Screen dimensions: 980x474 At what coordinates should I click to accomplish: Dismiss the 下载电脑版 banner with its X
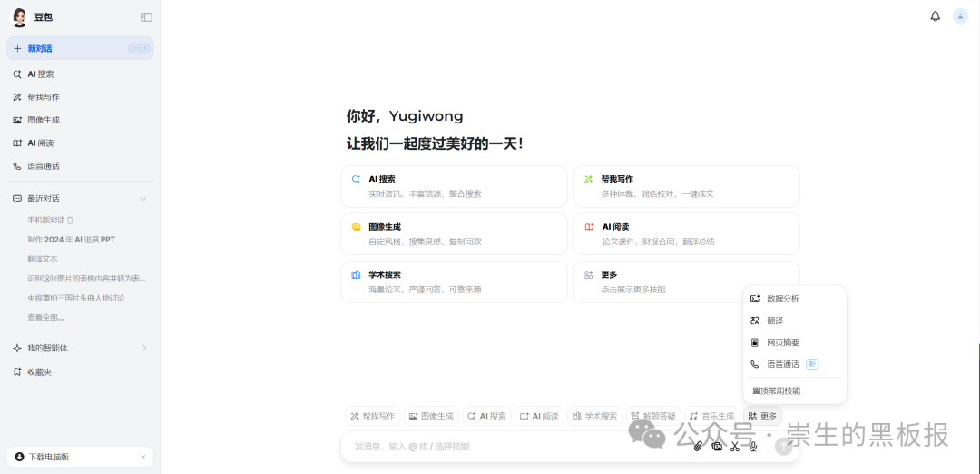[x=142, y=457]
